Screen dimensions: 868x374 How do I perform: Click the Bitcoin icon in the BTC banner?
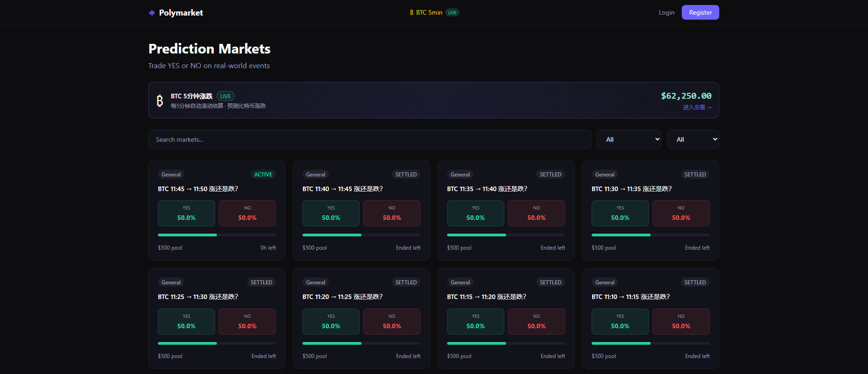[160, 101]
